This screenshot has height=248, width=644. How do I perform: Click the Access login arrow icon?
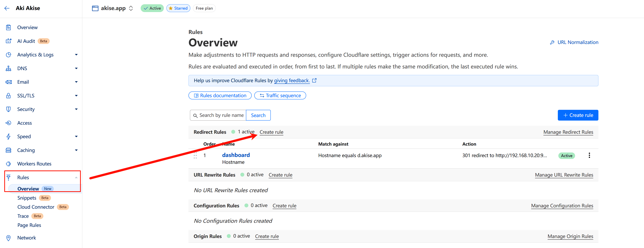click(x=9, y=123)
